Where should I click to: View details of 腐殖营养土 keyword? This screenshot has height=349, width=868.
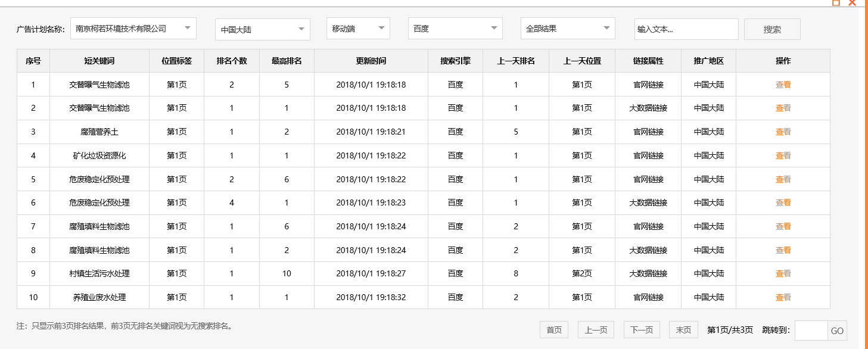[x=782, y=132]
